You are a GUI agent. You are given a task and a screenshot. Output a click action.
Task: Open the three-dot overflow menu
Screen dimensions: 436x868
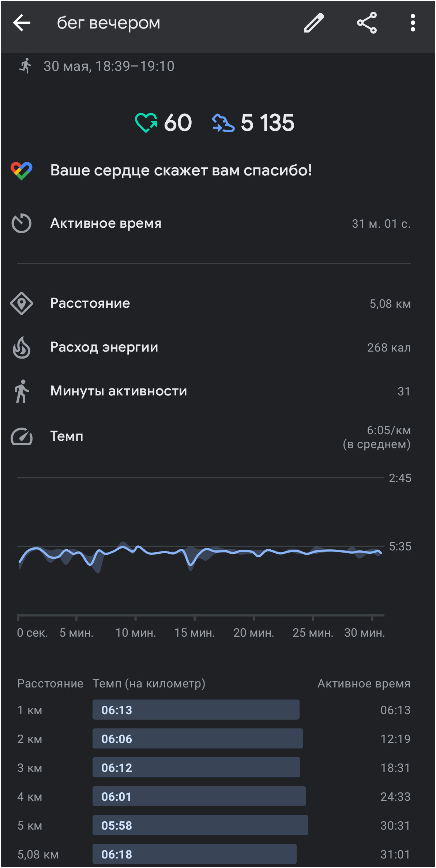[x=413, y=23]
